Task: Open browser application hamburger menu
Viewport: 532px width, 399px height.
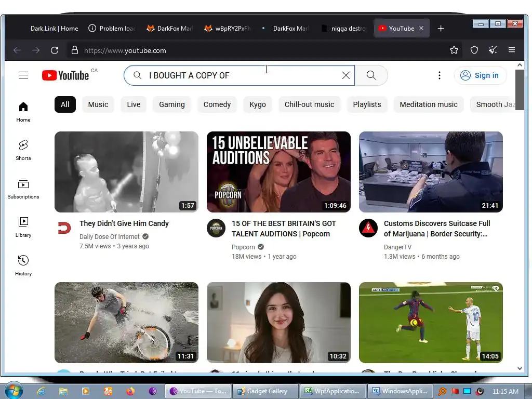Action: 512,50
